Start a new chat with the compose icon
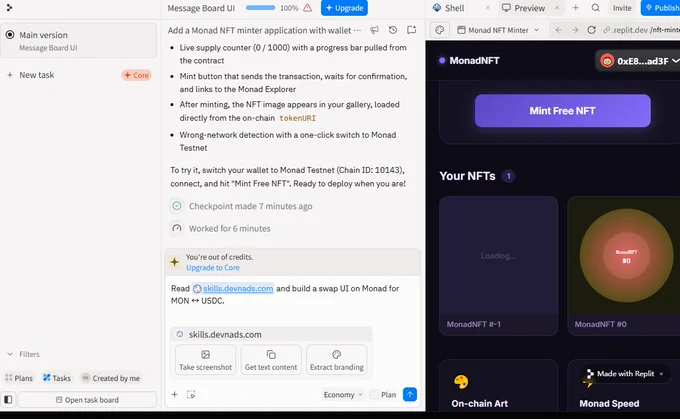 [412, 30]
